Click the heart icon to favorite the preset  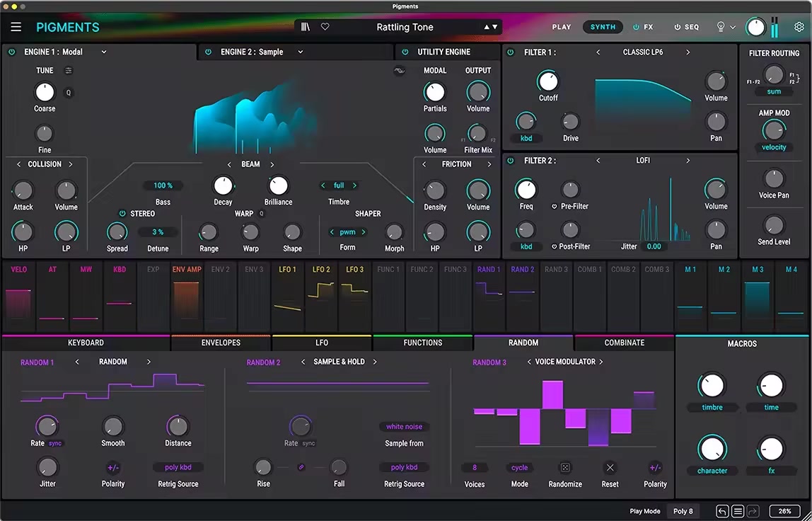(325, 27)
